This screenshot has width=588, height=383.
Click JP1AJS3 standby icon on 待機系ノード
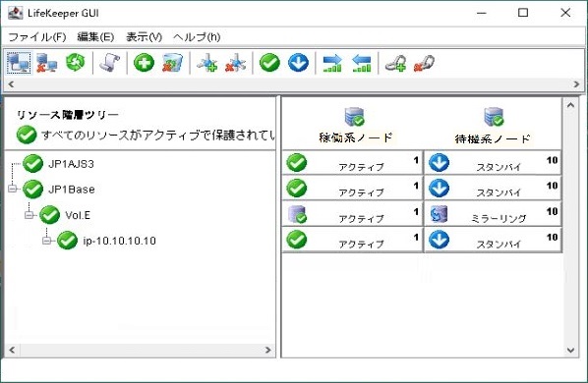tap(439, 163)
